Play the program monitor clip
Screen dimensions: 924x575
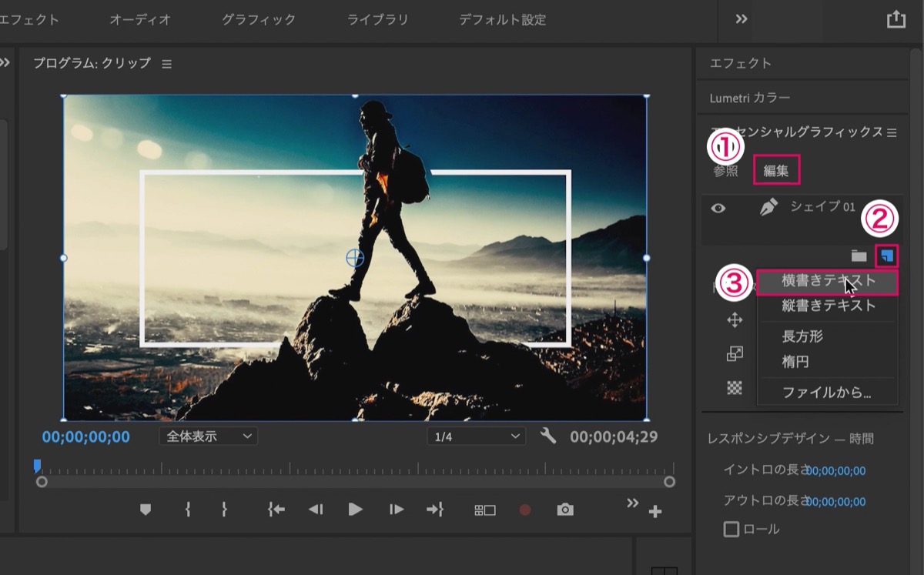coord(355,509)
